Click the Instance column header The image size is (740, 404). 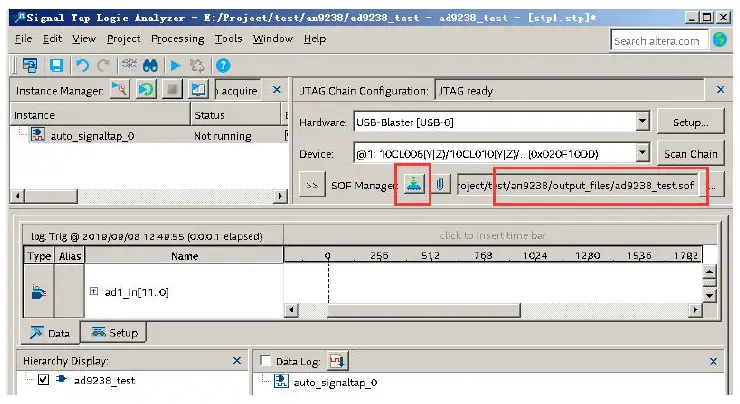pyautogui.click(x=100, y=115)
